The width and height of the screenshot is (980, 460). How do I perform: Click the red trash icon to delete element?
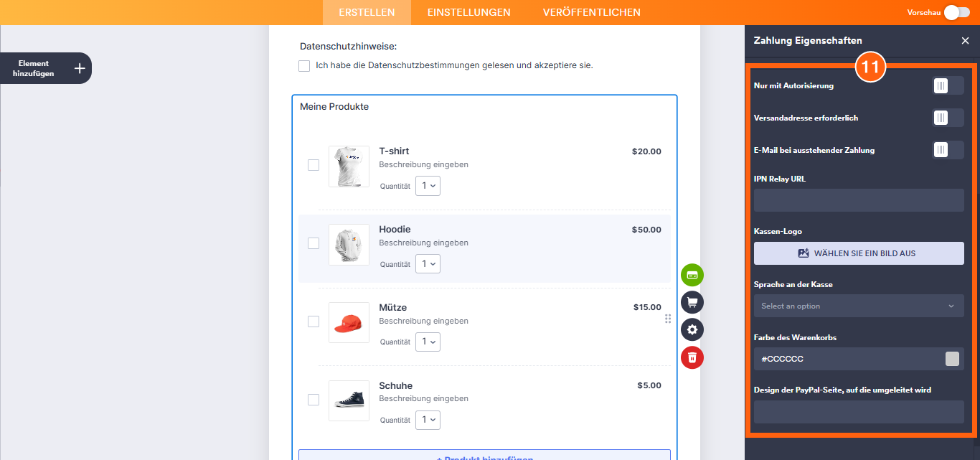692,357
